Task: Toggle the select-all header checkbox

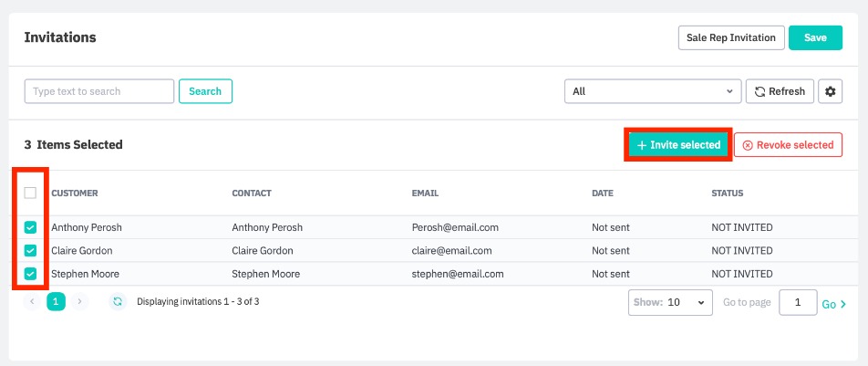Action: (x=30, y=193)
